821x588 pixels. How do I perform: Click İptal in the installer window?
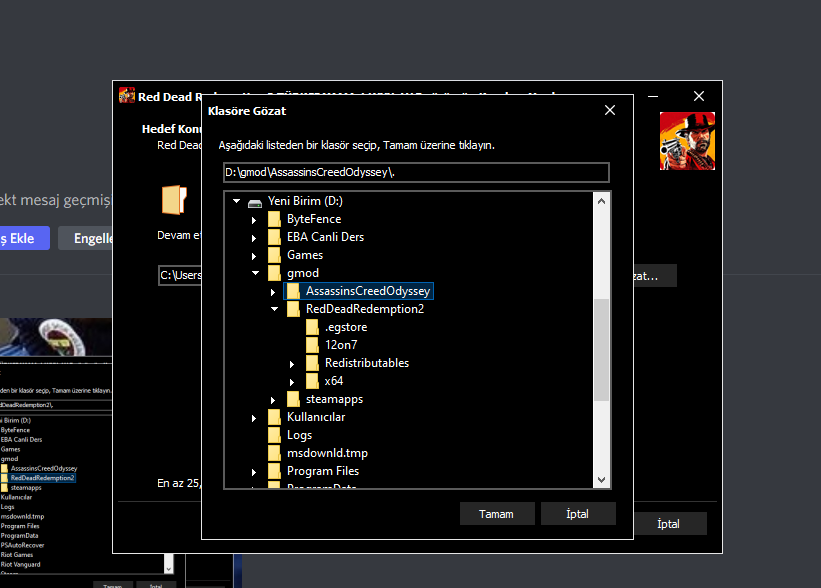pos(669,524)
